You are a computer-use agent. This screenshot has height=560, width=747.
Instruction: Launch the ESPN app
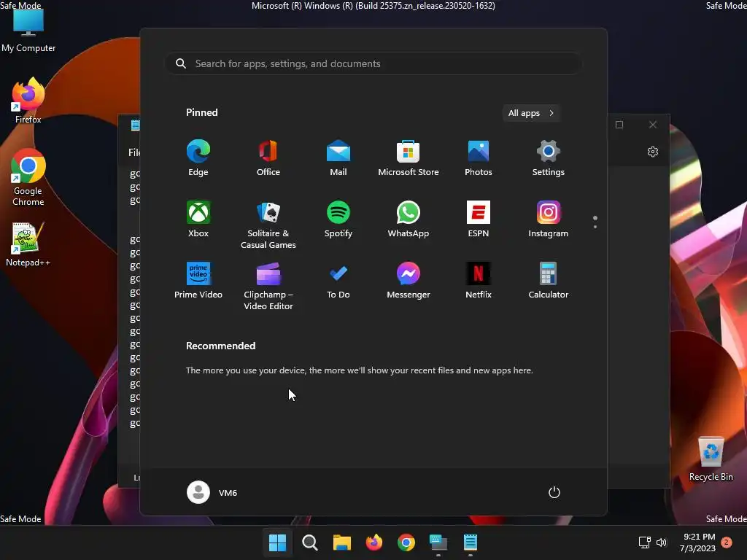pos(479,219)
